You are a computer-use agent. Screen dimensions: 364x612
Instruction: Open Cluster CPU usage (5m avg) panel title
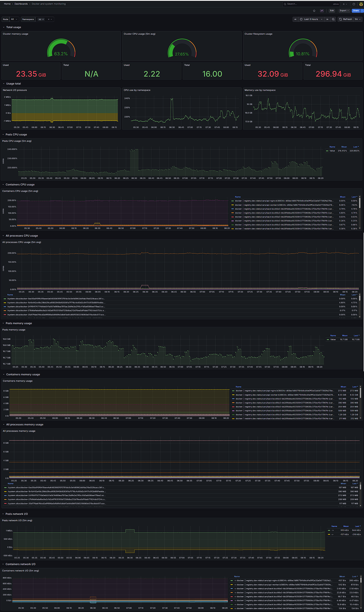click(x=139, y=34)
